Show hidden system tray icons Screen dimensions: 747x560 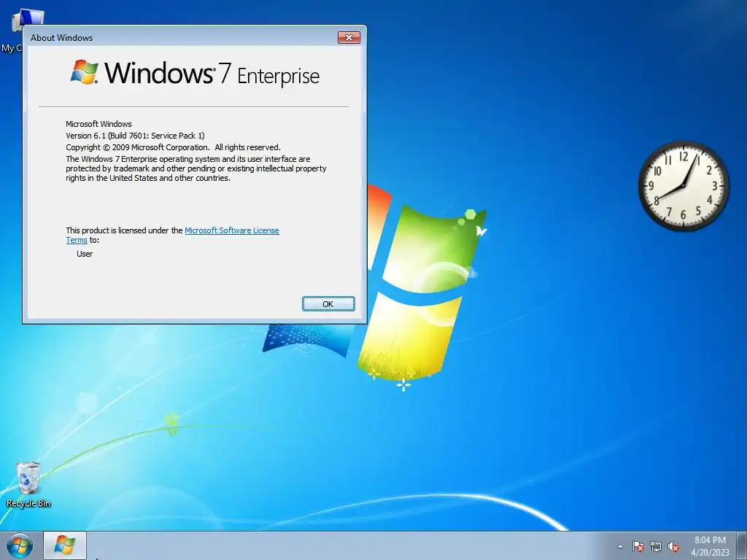click(620, 546)
